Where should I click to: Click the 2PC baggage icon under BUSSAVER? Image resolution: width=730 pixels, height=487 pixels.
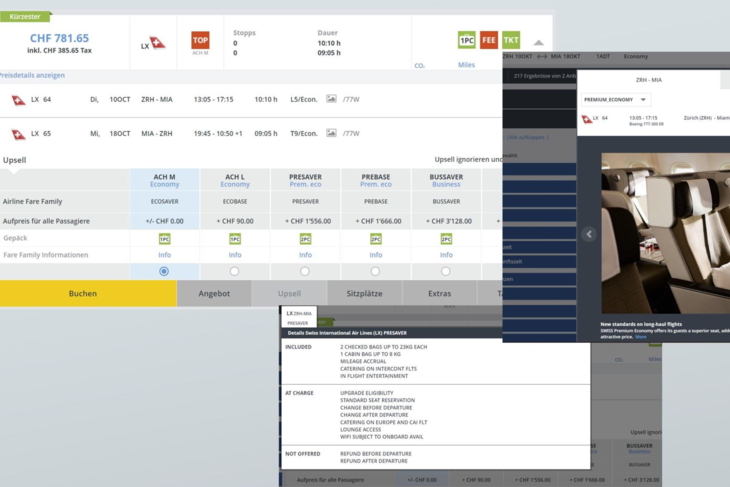[446, 239]
